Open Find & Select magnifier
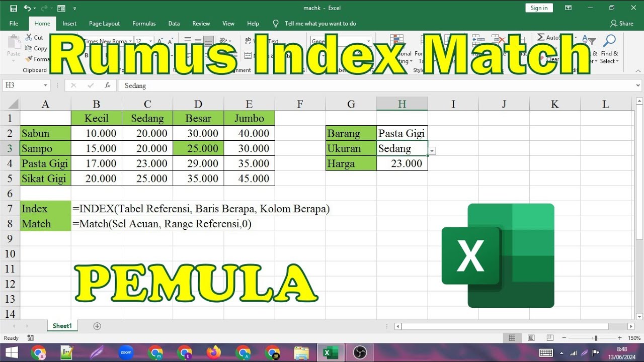 pyautogui.click(x=609, y=41)
